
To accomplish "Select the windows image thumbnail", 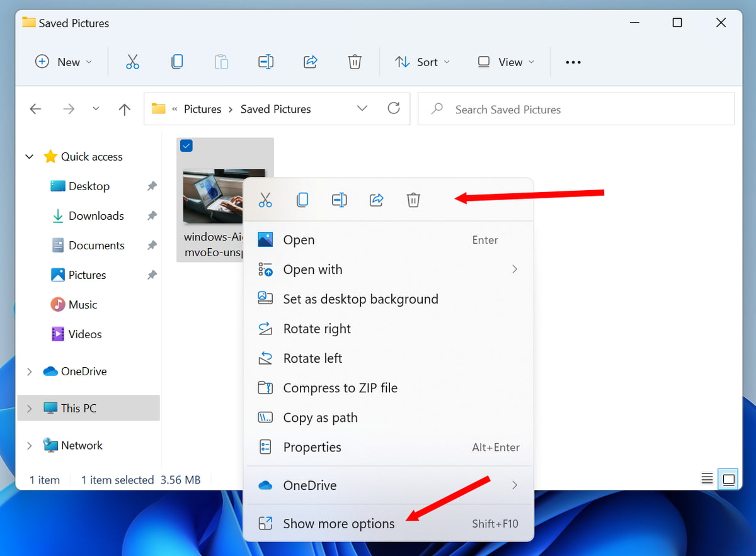I will (x=213, y=196).
